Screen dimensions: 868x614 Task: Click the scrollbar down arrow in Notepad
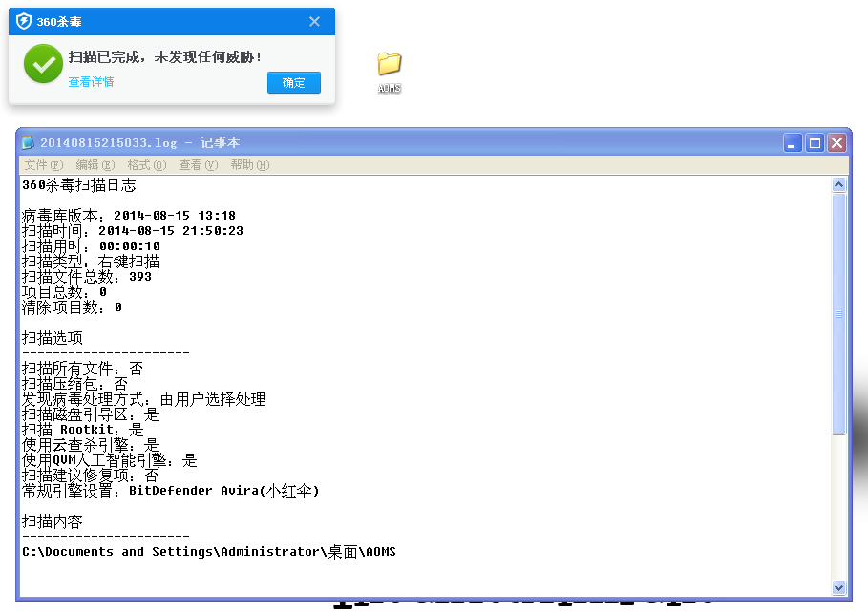point(838,588)
